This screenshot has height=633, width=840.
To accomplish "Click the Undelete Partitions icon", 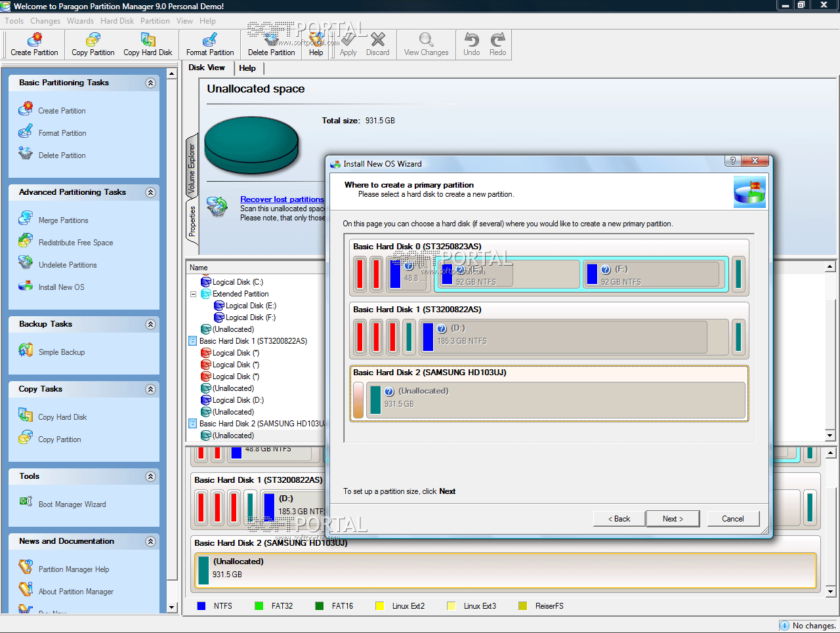I will coord(26,262).
